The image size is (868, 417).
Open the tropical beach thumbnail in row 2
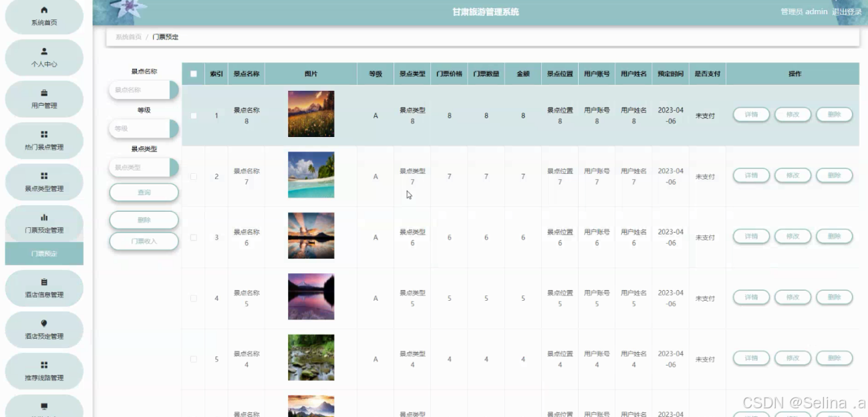311,175
